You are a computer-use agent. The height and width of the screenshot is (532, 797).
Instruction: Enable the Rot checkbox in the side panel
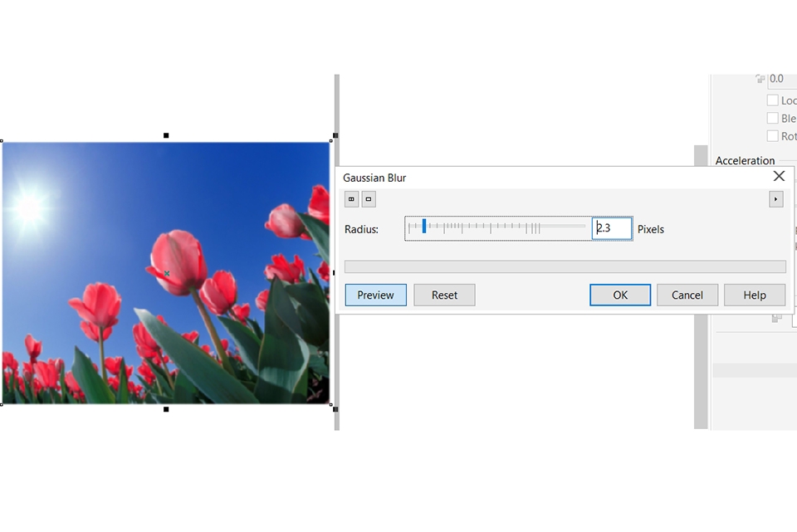click(772, 136)
